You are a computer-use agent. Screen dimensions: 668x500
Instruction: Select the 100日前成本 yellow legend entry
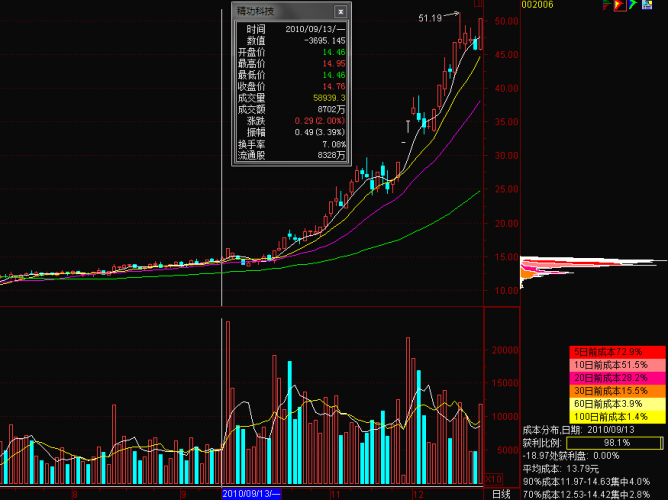[x=617, y=415]
